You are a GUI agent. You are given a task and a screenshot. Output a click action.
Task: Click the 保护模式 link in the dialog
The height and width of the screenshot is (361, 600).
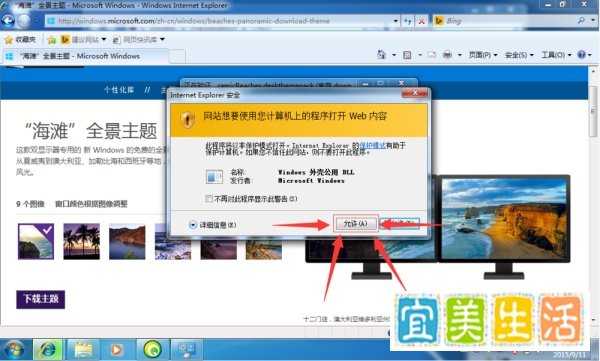tap(372, 145)
